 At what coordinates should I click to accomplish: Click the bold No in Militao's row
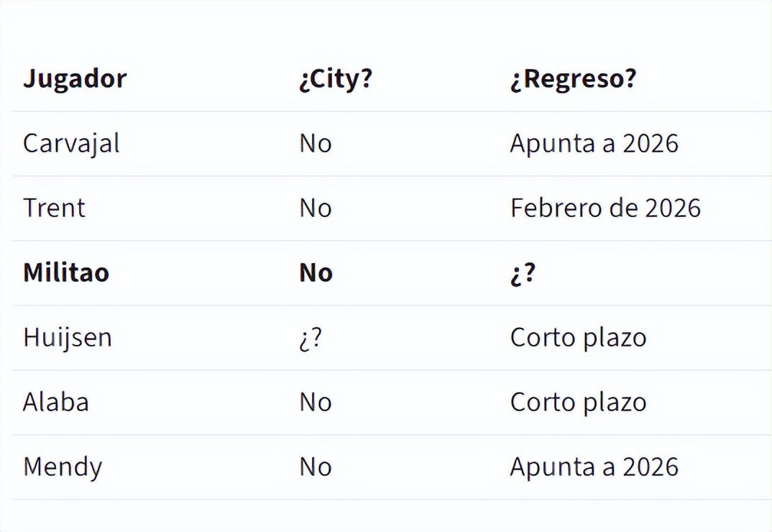(x=316, y=272)
